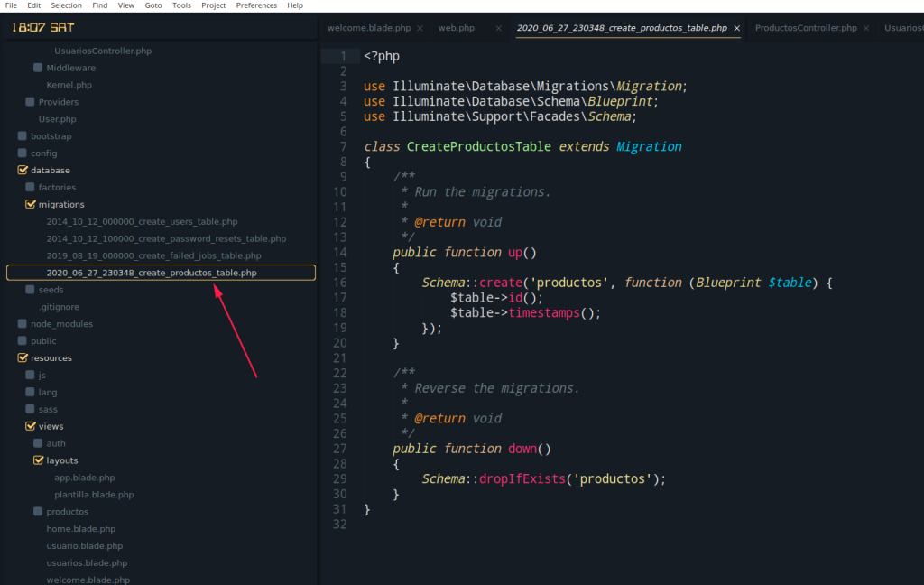Open plantilla.blade.php from the sidebar
Screen dimensions: 924x585
click(94, 495)
